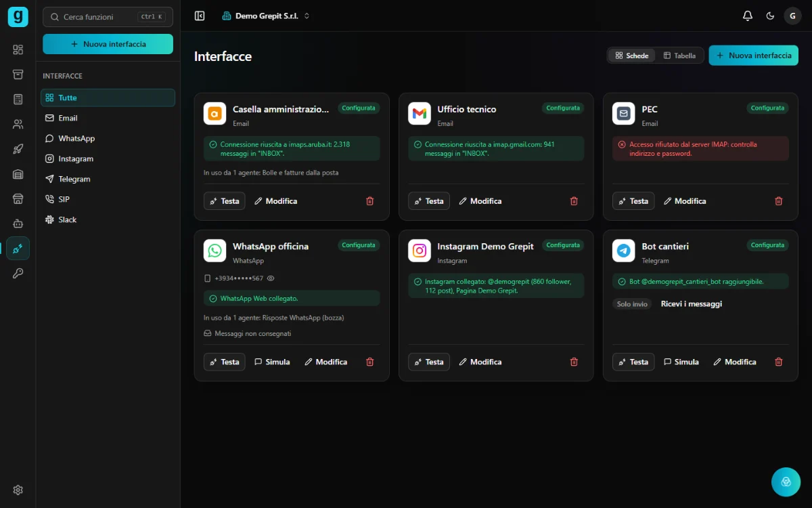Test the Casella amministrazione connection
This screenshot has height=508, width=812.
224,201
